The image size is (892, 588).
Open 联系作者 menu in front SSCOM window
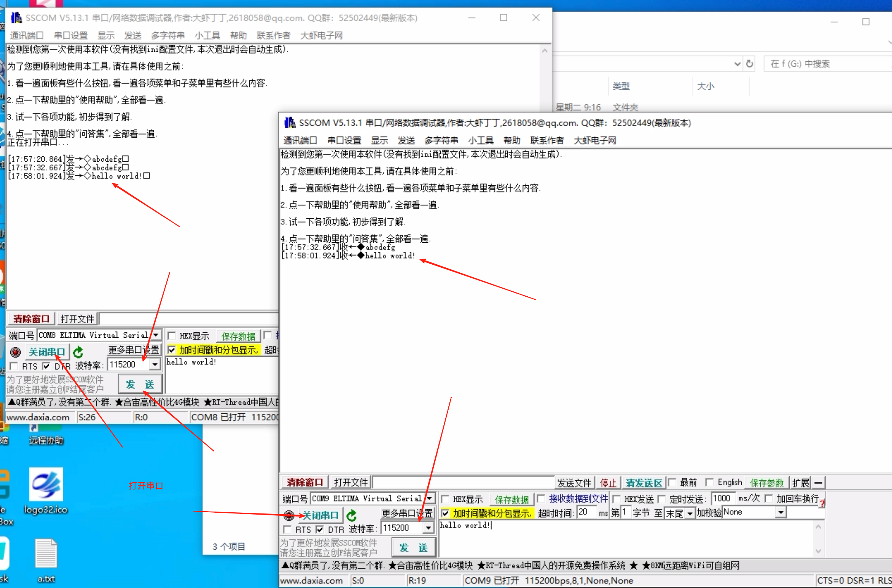547,140
